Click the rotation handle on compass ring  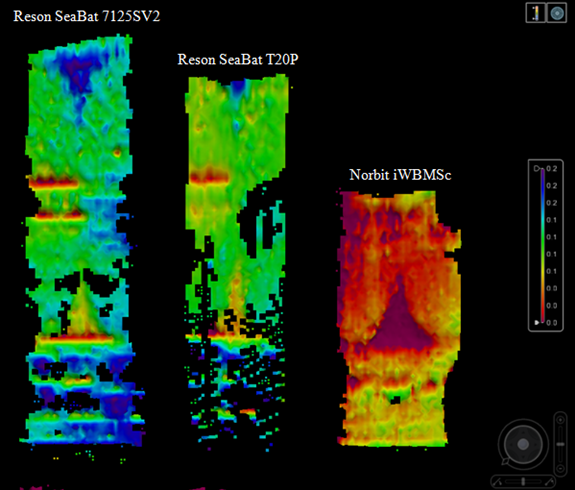coord(505,461)
